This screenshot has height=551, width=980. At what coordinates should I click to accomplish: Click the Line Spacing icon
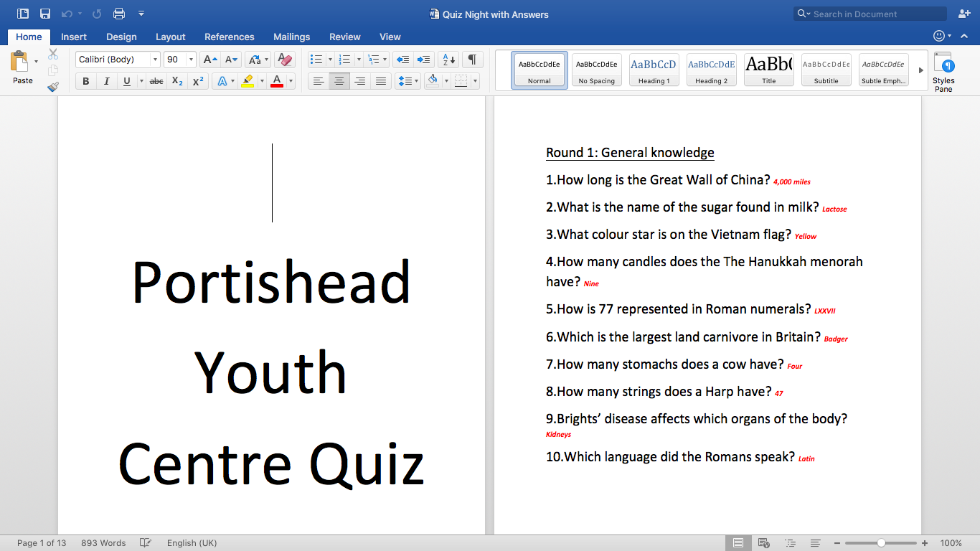point(405,81)
